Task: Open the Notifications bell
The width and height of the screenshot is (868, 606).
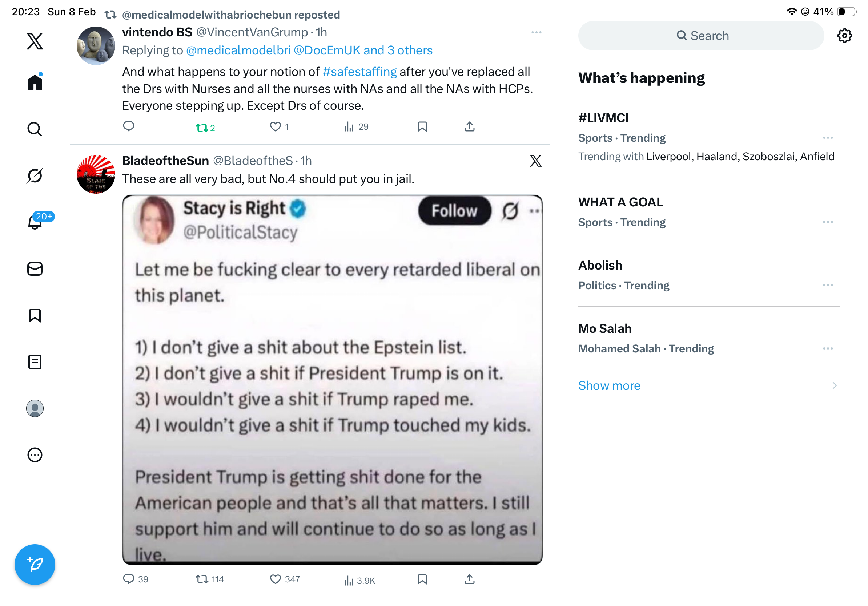Action: pos(35,222)
